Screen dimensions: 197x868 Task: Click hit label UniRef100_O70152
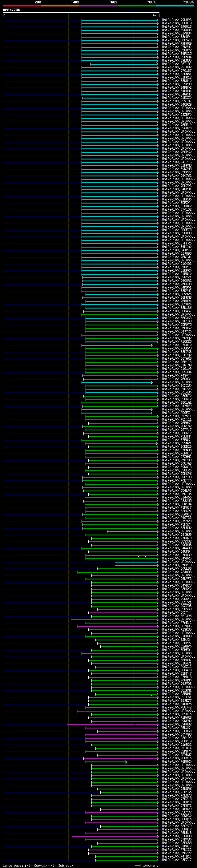(x=177, y=210)
